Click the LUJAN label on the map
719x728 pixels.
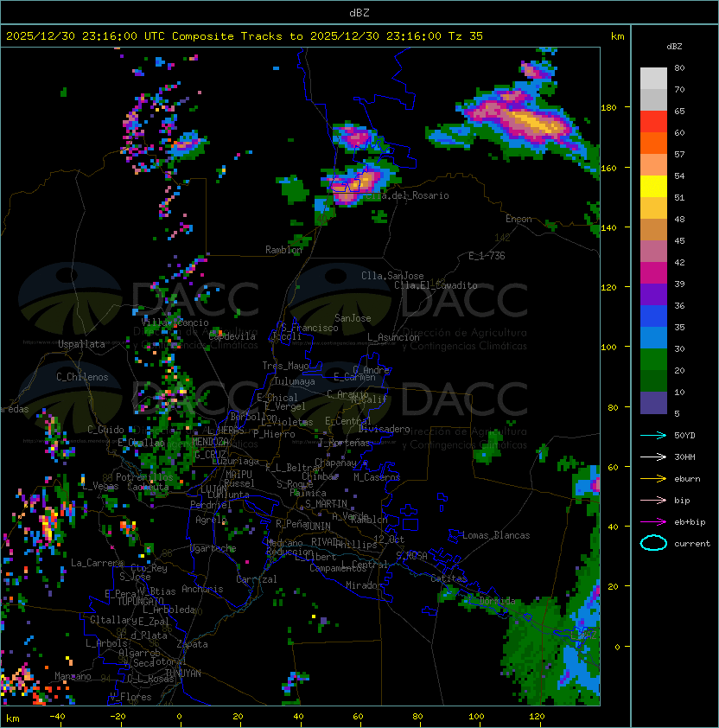[213, 489]
